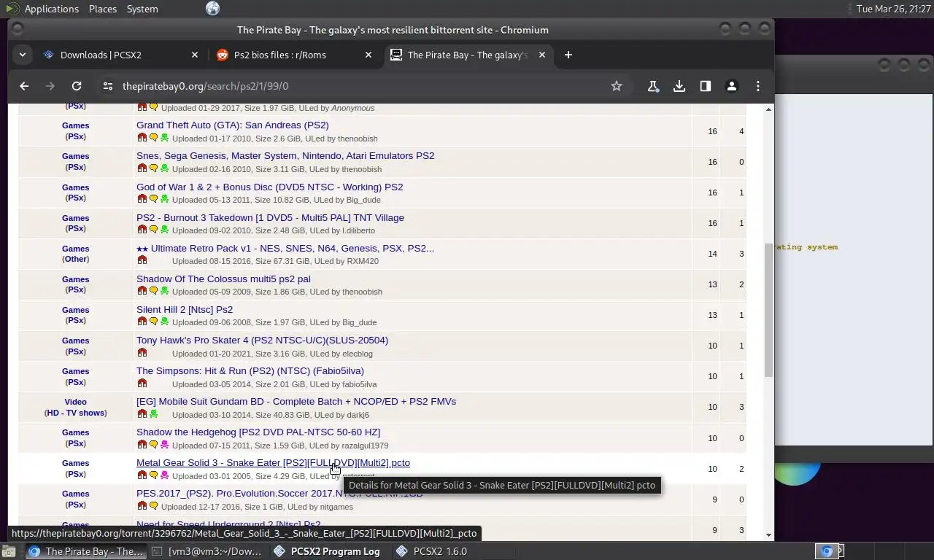Open HD - TV shows category link
Viewport: 934px width, 560px height.
tap(75, 413)
